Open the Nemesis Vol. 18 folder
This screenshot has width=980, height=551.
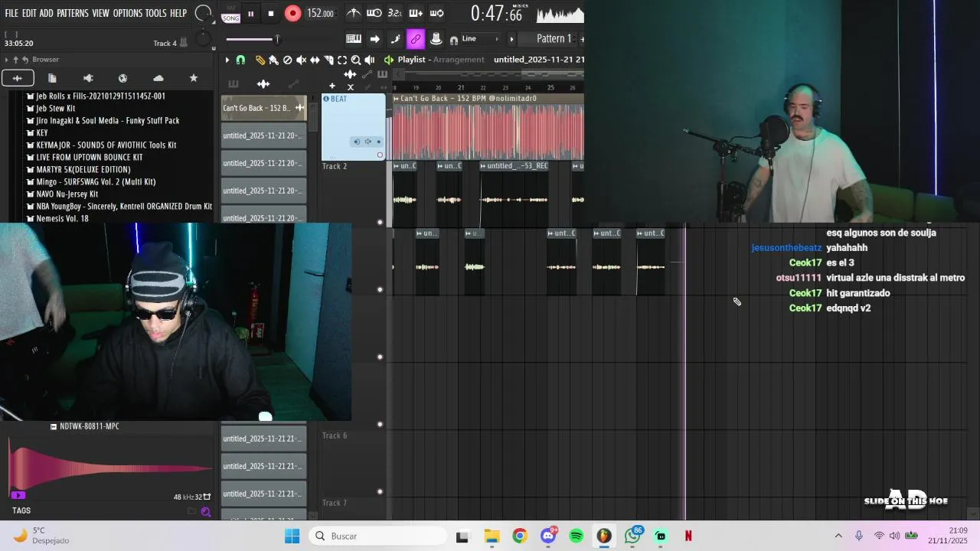pyautogui.click(x=62, y=218)
